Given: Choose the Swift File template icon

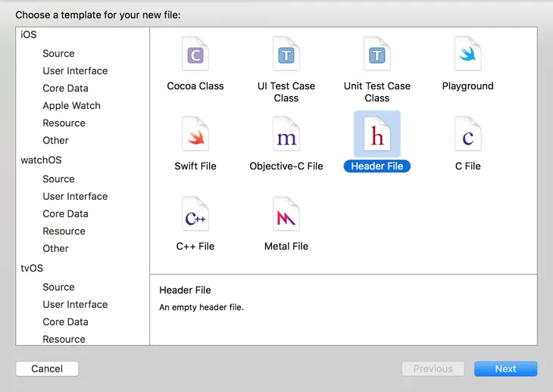Looking at the screenshot, I should click(x=195, y=134).
